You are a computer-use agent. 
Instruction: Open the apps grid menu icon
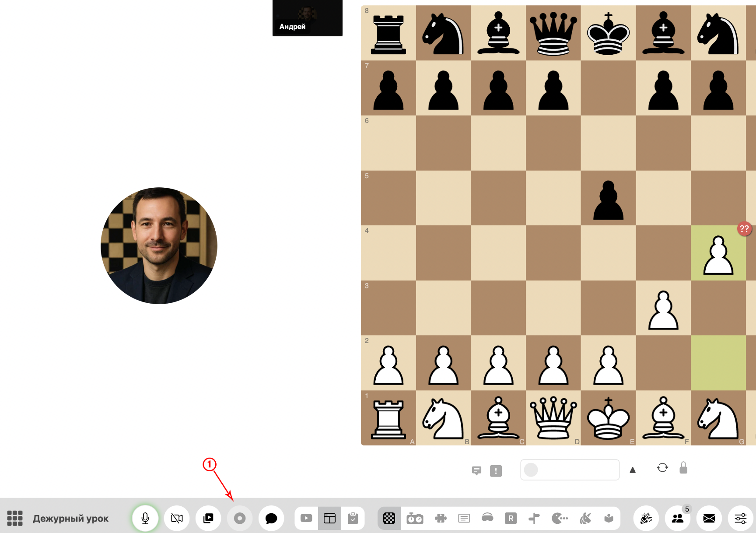pyautogui.click(x=15, y=518)
